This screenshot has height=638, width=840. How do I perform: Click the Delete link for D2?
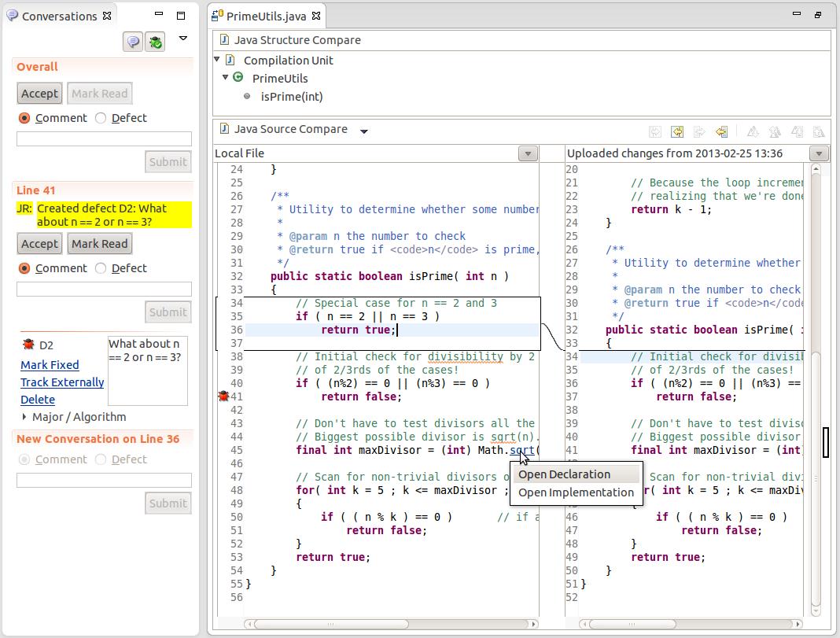38,399
